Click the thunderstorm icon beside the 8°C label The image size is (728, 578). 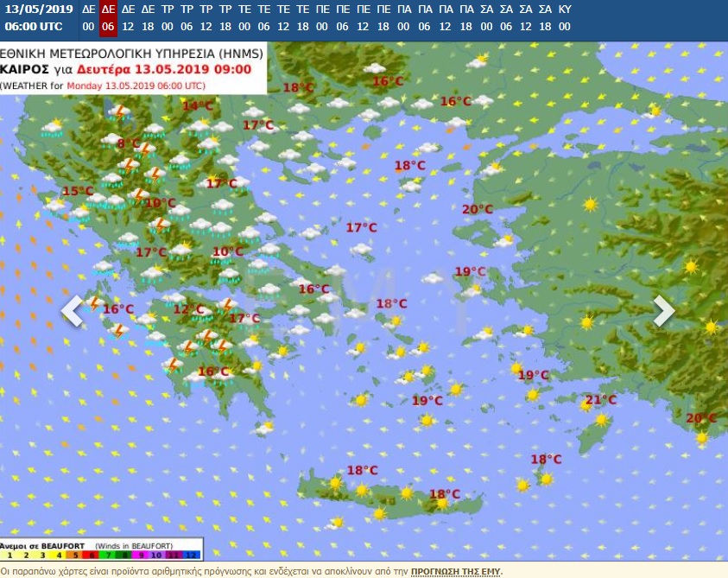145,149
